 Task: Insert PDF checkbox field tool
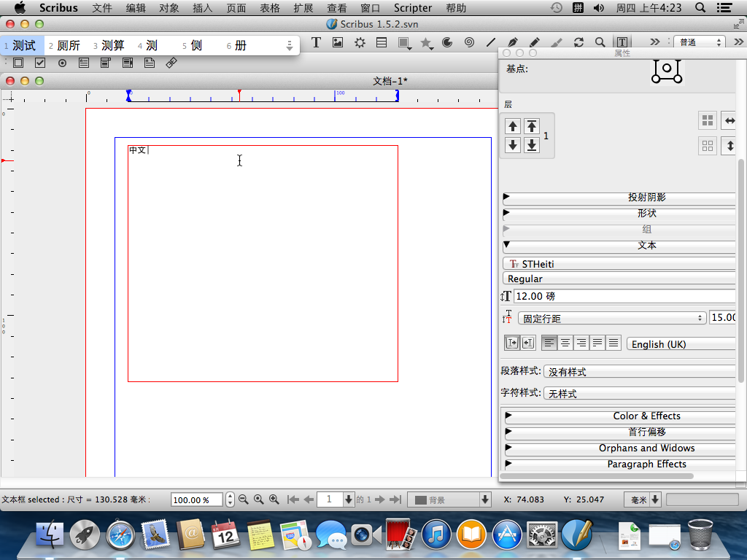point(40,63)
